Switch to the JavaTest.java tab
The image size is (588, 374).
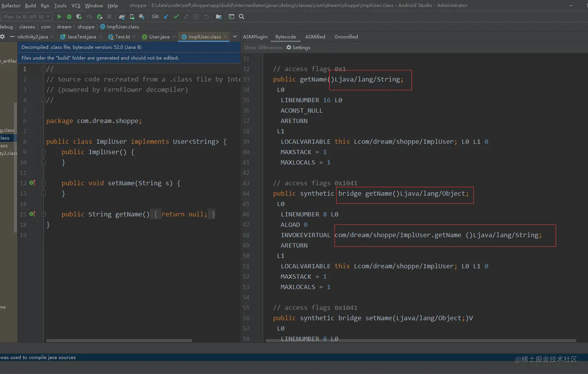[x=81, y=37]
